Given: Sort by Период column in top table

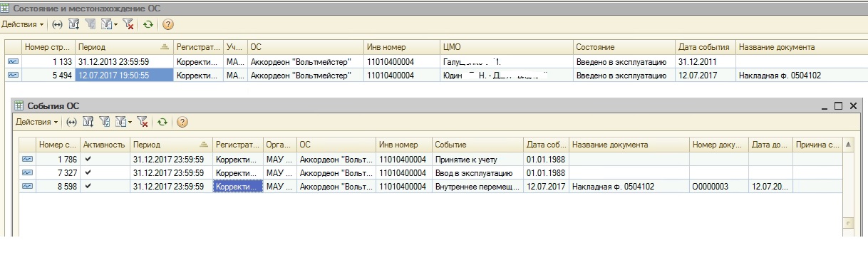Looking at the screenshot, I should click(x=124, y=47).
